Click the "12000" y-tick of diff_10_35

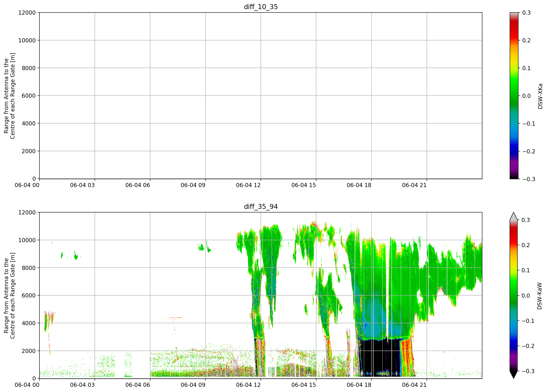click(27, 12)
